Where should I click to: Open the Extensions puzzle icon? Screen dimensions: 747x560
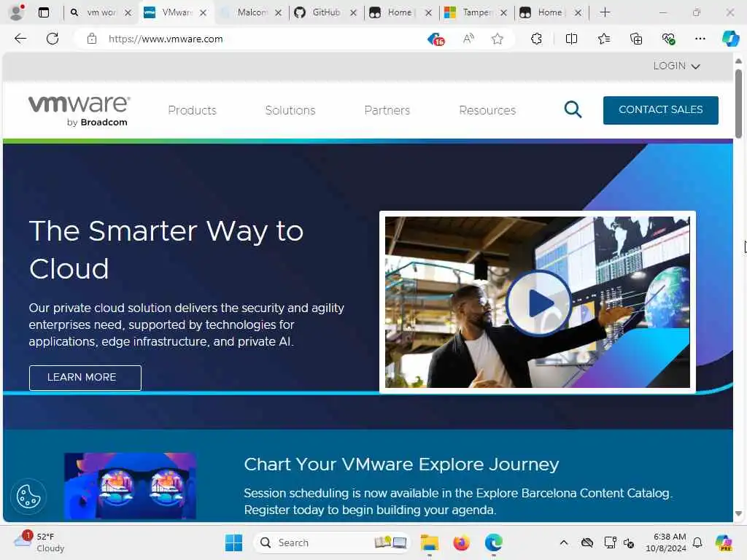coord(536,39)
